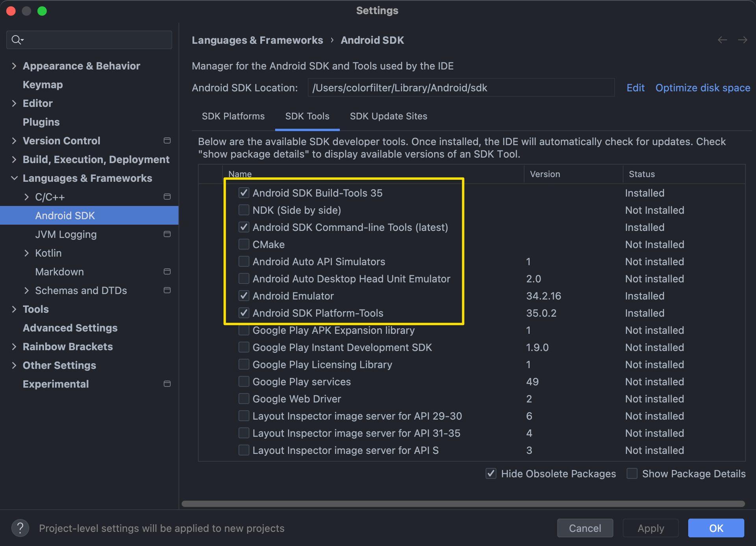Click the horizontal scrollbar at bottom
756x546 pixels.
click(x=463, y=504)
